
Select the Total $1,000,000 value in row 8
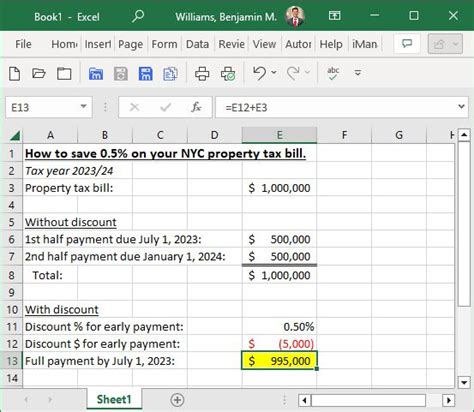pos(279,275)
